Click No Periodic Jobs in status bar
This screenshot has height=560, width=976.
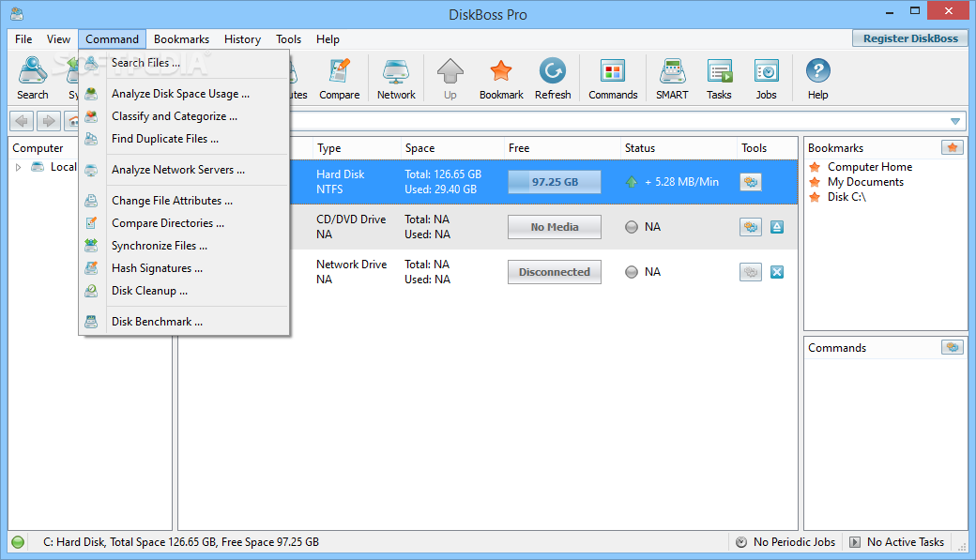pos(794,542)
